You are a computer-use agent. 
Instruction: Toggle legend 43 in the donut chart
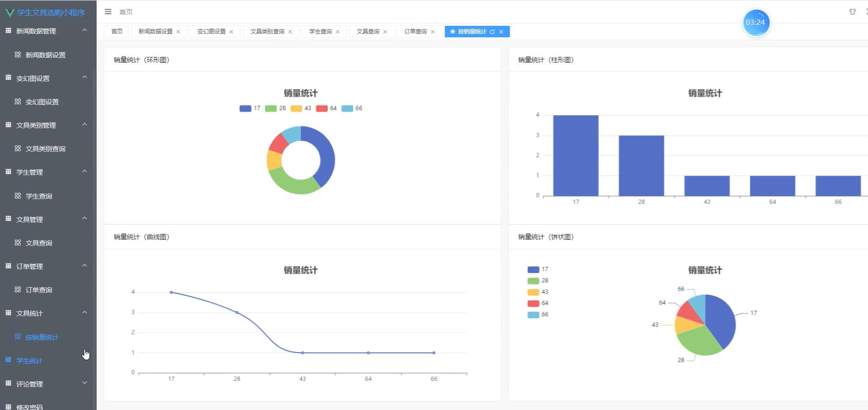click(301, 109)
